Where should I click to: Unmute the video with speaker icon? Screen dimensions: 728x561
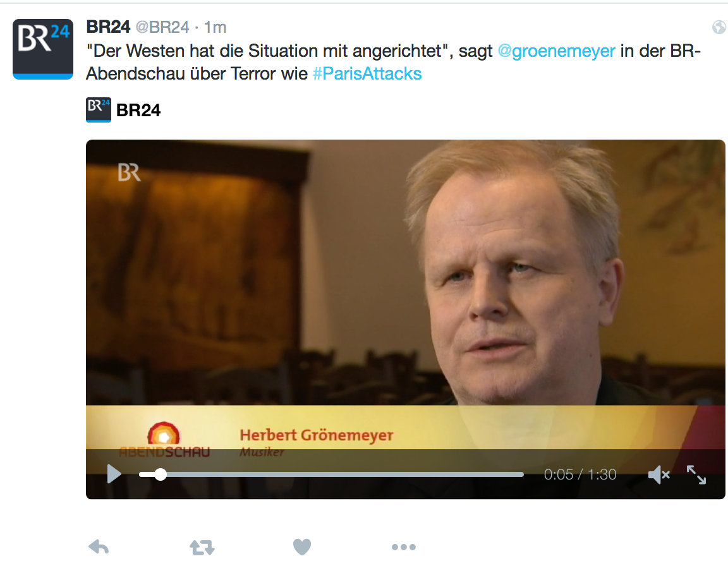point(658,474)
